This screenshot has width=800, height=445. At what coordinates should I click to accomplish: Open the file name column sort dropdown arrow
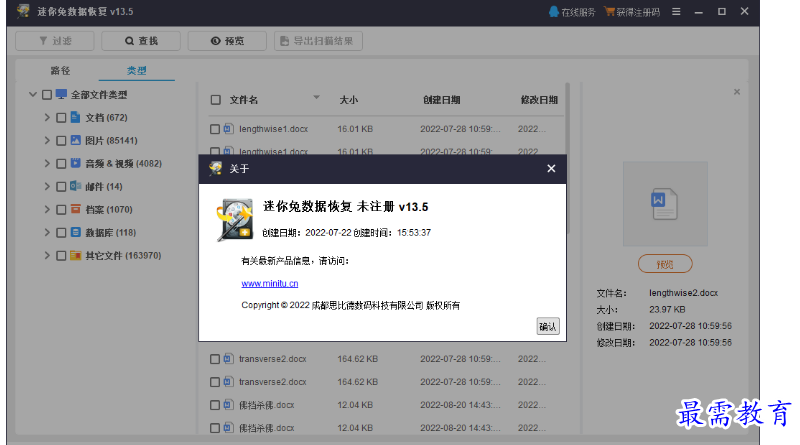(x=316, y=97)
